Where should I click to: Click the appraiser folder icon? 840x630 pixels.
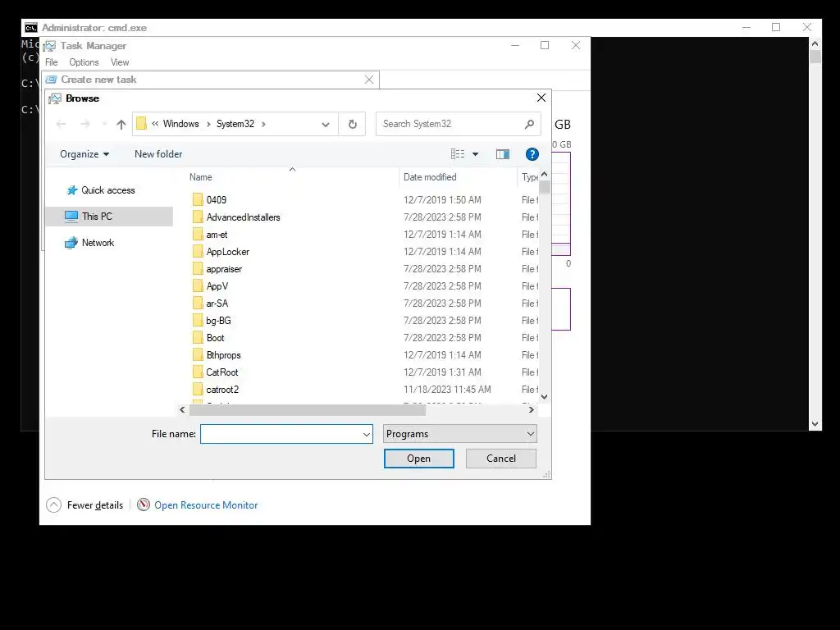pos(198,269)
